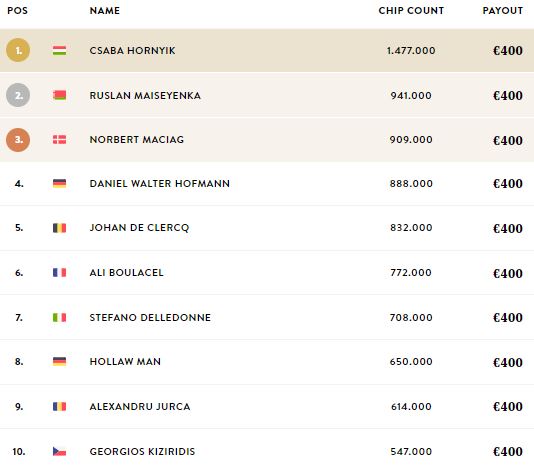Sort by the PAYOUT column header
The height and width of the screenshot is (467, 534).
pyautogui.click(x=503, y=11)
